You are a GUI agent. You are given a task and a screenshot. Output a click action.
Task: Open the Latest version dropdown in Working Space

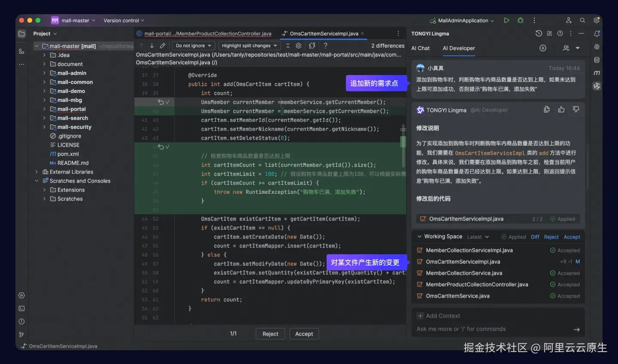click(x=478, y=237)
